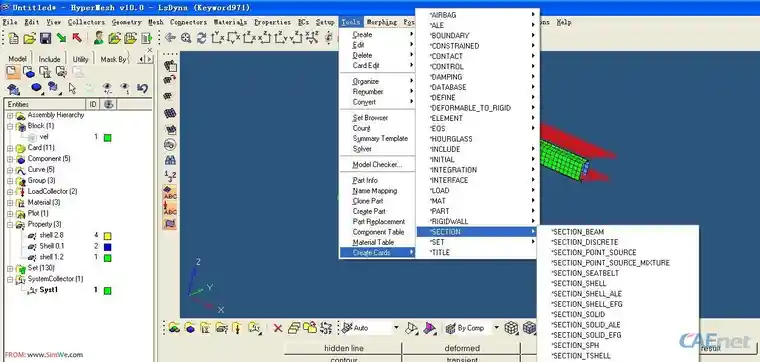Expand the Component (5) tree node
This screenshot has width=760, height=362.
click(x=10, y=159)
